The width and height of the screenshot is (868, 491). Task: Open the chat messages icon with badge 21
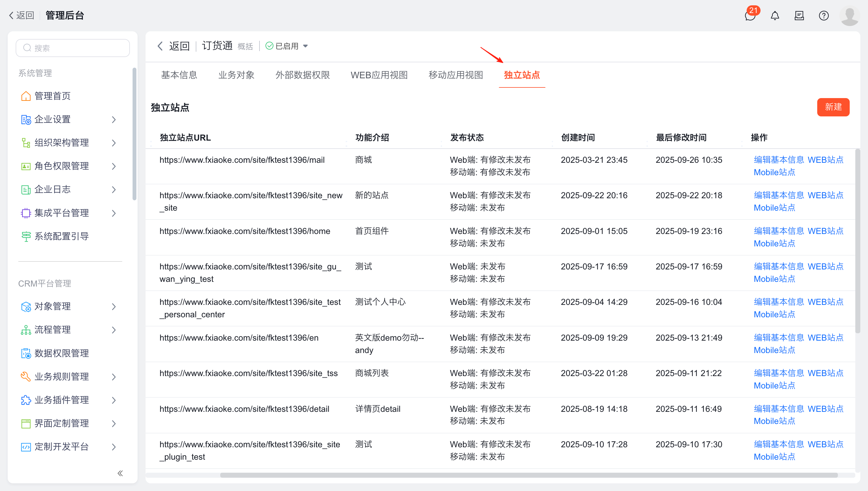(750, 16)
